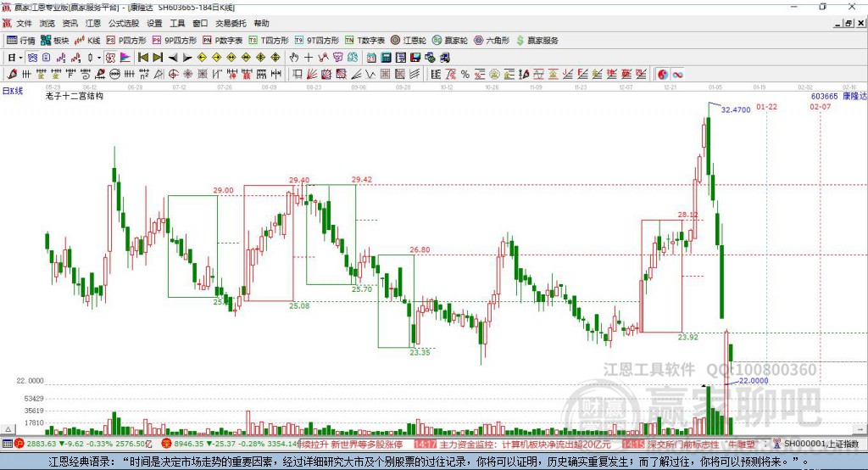Expand the candlestick style dropdown arrow
The image size is (868, 470).
pos(99,58)
